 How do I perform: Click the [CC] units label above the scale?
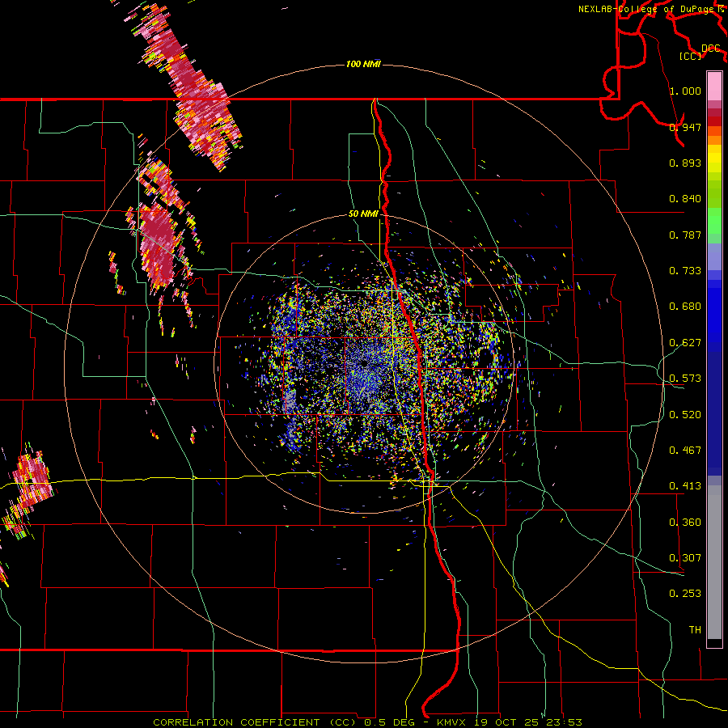(691, 56)
